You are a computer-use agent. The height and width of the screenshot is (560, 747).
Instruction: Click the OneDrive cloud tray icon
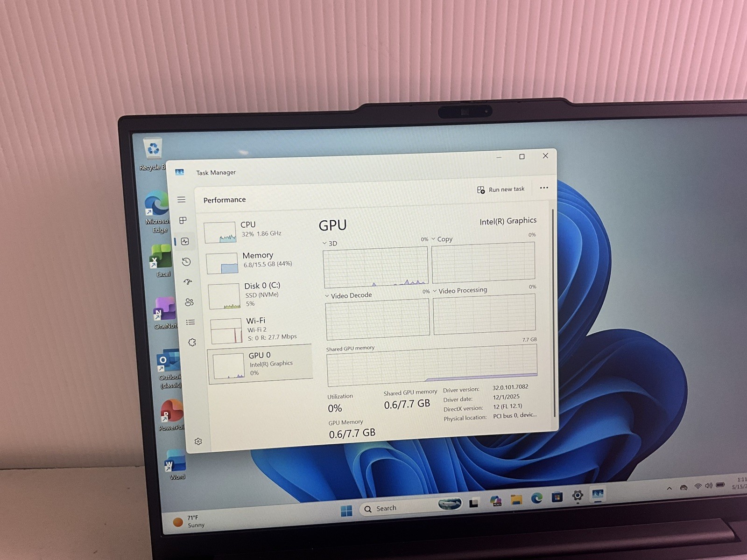[684, 487]
